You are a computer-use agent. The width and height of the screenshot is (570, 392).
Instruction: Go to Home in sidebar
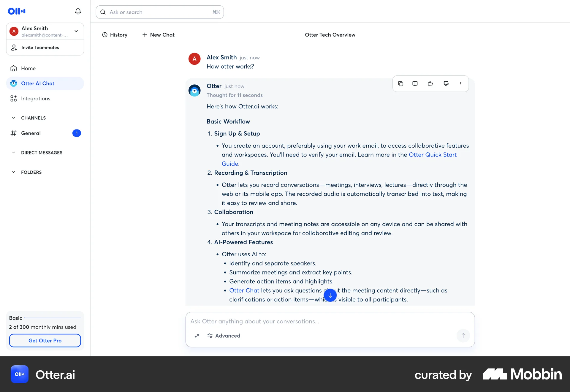(x=45, y=68)
